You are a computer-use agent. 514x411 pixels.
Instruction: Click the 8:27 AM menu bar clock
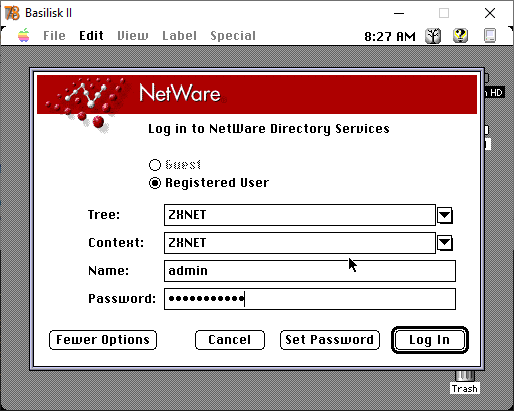click(390, 36)
